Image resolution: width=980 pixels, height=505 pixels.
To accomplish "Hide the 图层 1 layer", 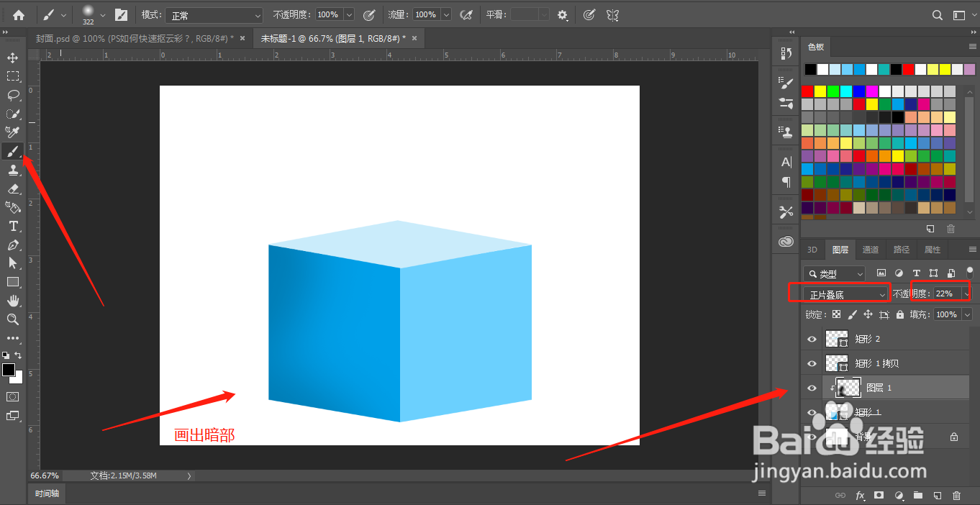I will 812,388.
